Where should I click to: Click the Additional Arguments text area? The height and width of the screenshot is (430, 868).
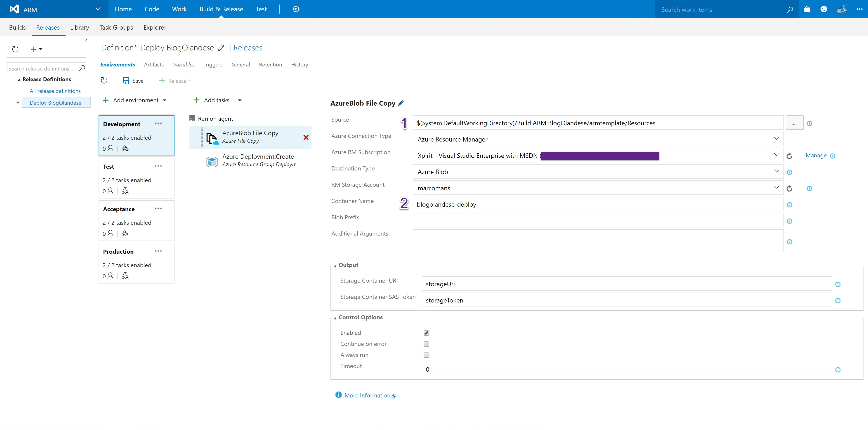pos(598,241)
